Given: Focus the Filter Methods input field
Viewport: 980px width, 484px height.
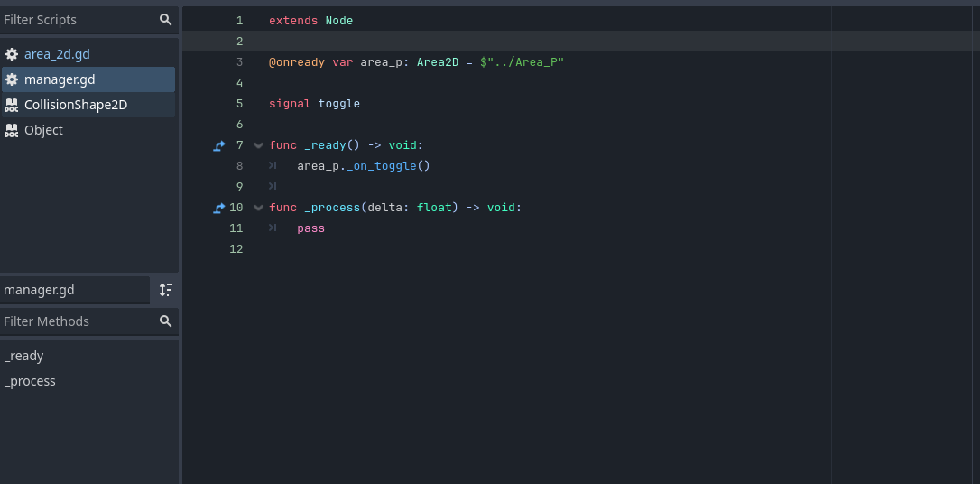Looking at the screenshot, I should coord(79,321).
